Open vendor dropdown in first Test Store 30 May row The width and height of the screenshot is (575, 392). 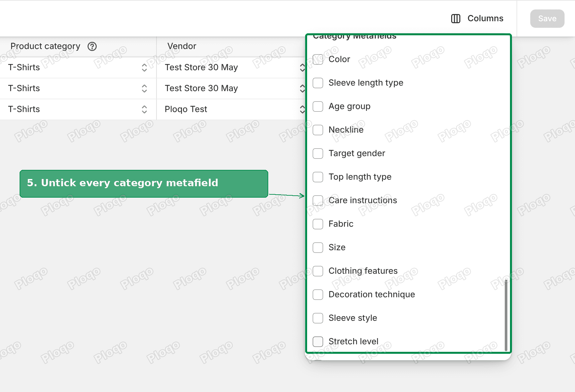[302, 68]
